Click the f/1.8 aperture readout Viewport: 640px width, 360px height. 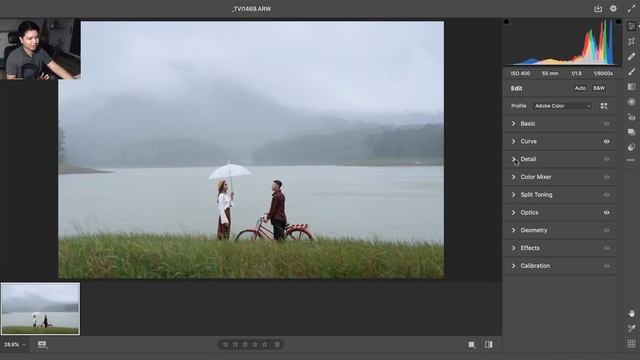(x=576, y=73)
